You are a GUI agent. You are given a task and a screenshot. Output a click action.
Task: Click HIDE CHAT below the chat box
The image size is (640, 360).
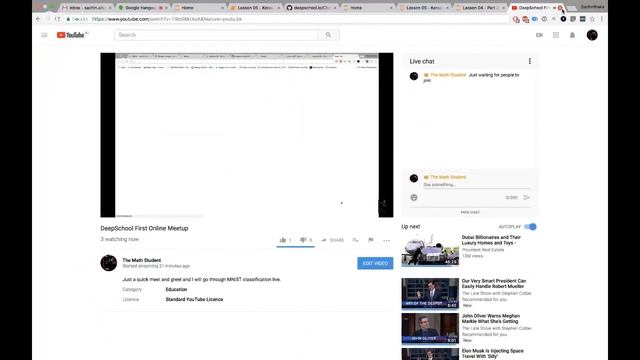[470, 212]
